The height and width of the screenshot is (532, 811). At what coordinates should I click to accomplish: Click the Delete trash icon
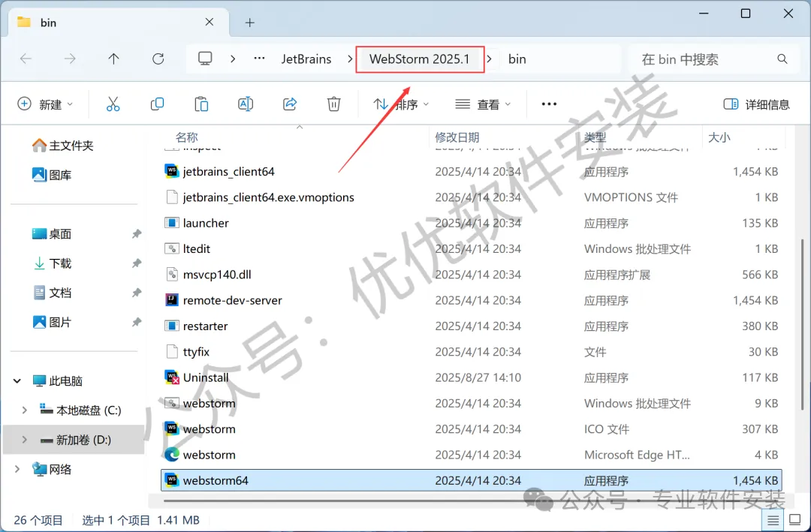point(333,104)
